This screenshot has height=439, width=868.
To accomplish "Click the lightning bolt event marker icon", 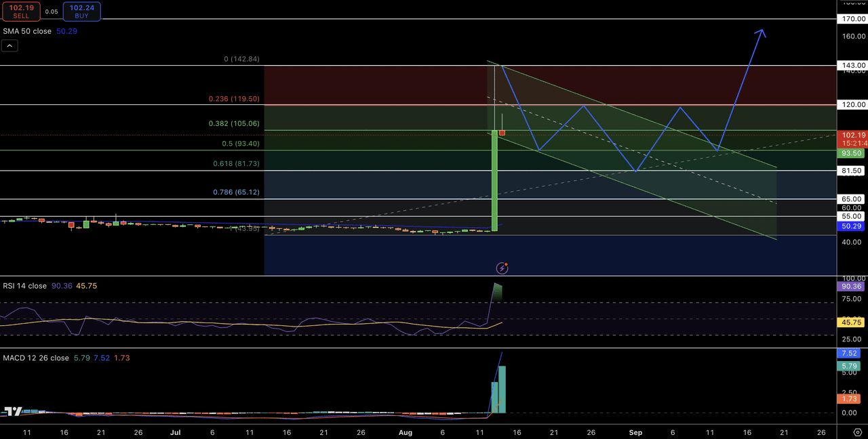I will coord(502,268).
